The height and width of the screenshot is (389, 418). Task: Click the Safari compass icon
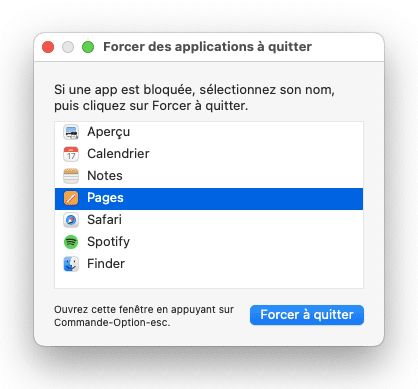point(71,220)
